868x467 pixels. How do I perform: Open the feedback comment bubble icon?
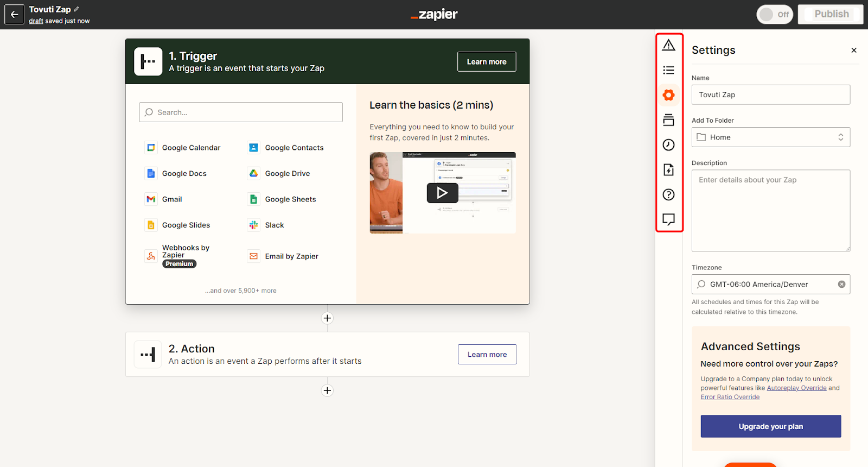click(668, 219)
